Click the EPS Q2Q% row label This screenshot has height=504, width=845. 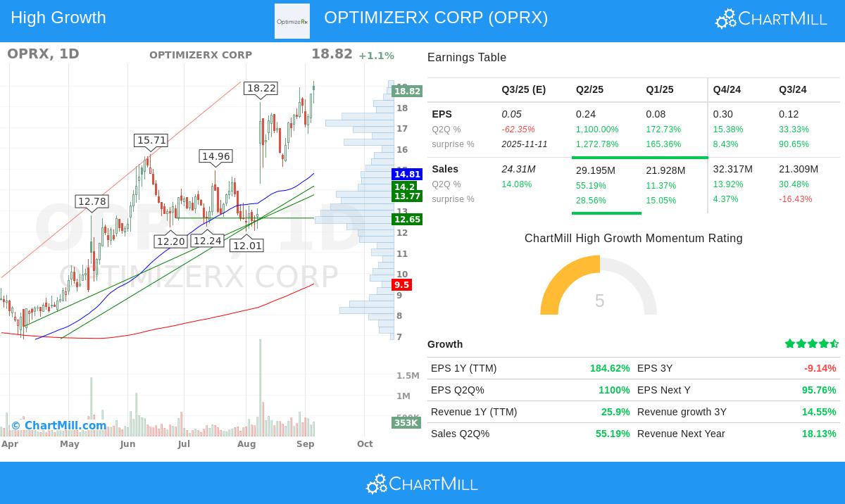pyautogui.click(x=458, y=390)
